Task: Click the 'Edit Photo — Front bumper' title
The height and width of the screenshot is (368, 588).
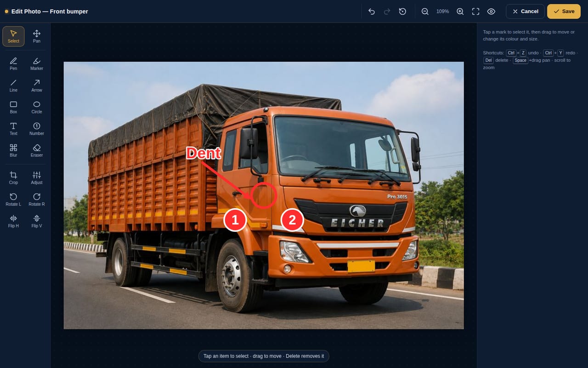Action: 50,11
